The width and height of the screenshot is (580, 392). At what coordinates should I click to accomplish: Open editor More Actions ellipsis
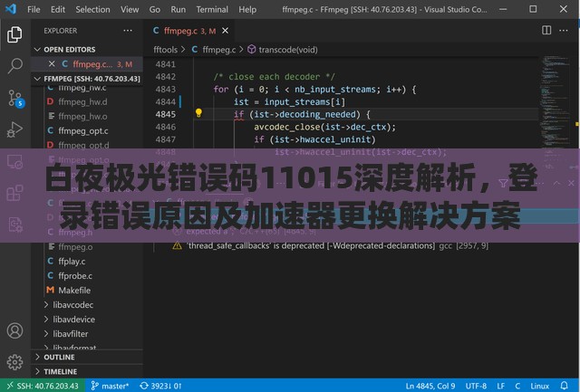[x=564, y=30]
